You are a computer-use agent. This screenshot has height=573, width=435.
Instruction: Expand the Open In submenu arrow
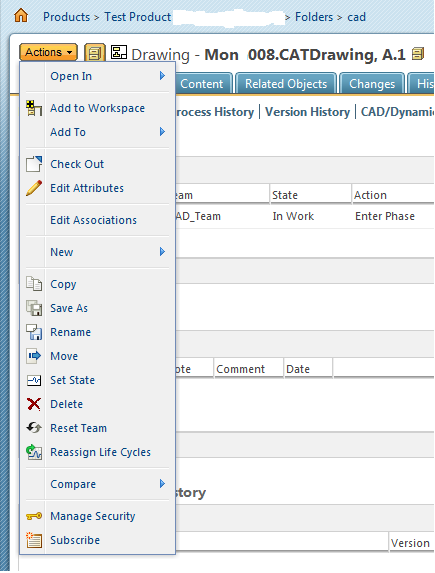coord(162,76)
